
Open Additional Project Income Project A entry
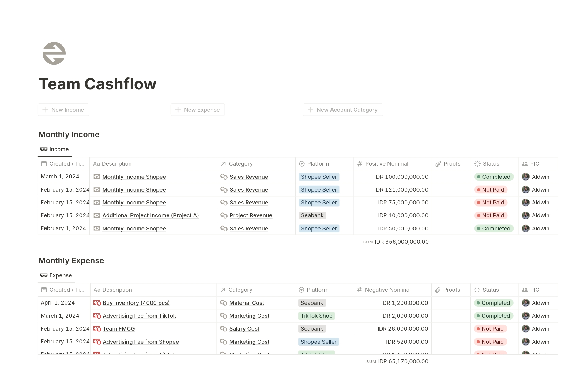click(x=150, y=215)
